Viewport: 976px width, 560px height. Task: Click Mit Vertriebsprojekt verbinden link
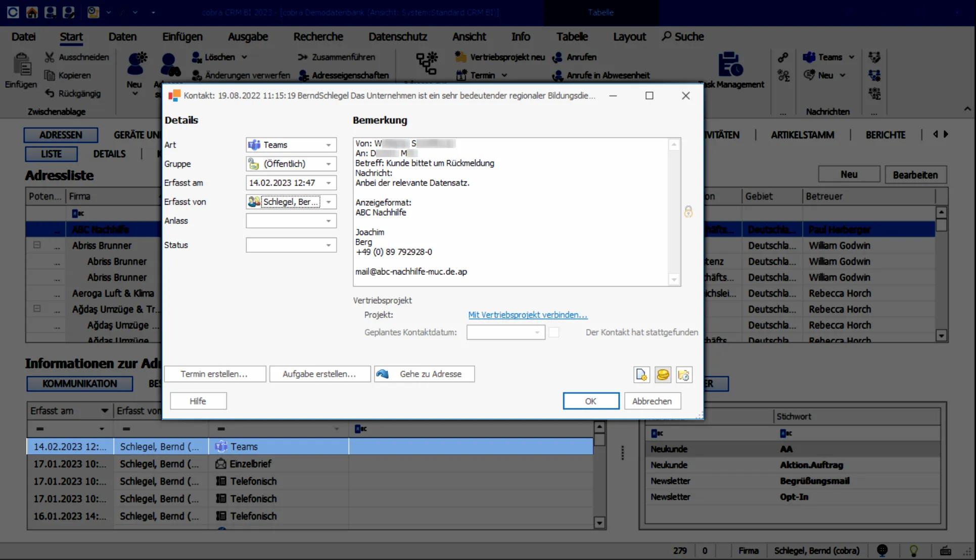pyautogui.click(x=528, y=315)
